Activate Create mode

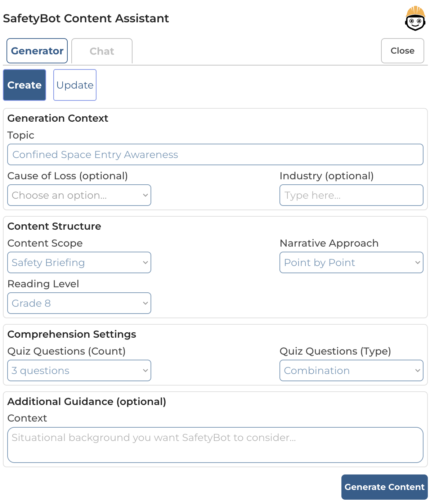pos(24,85)
